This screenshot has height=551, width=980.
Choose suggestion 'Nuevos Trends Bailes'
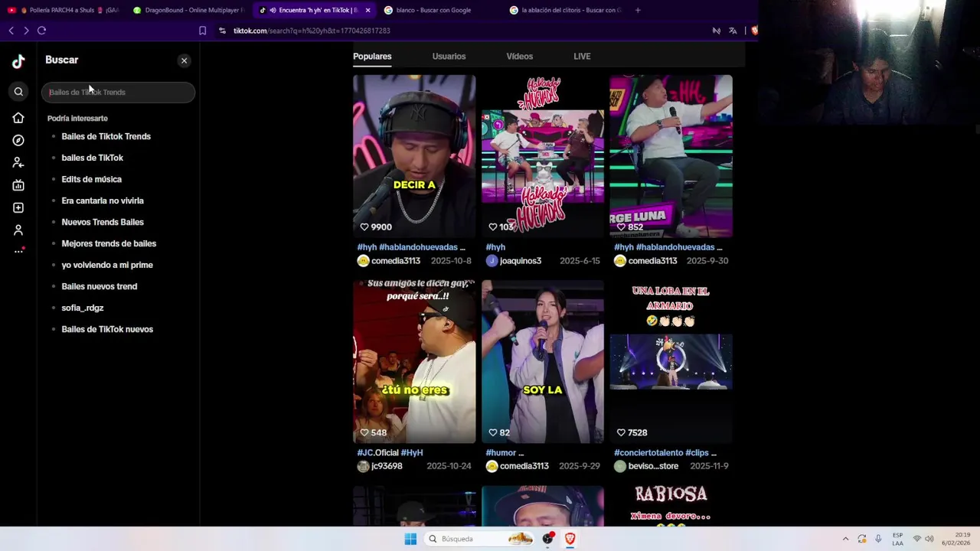click(x=103, y=222)
